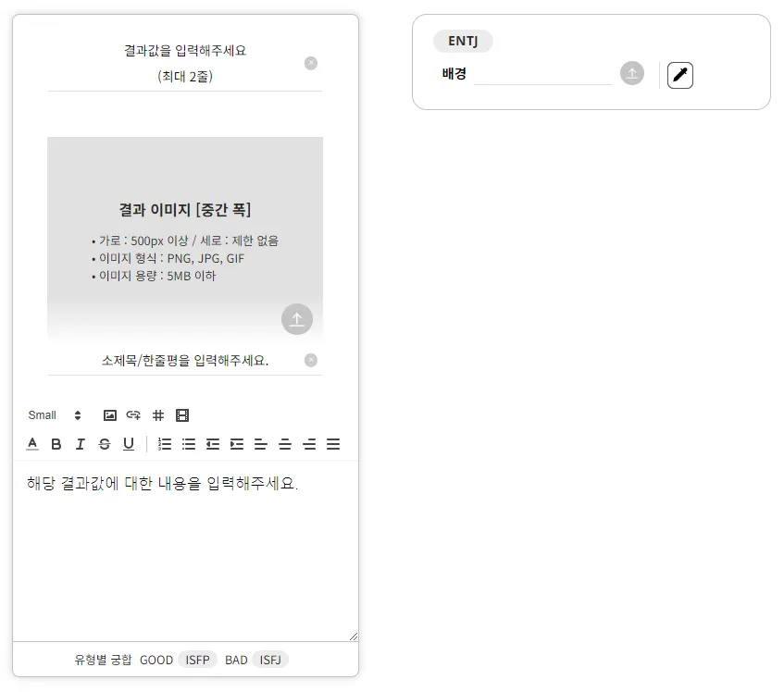Viewport: 784px width, 692px height.
Task: Toggle bold formatting
Action: pyautogui.click(x=56, y=444)
